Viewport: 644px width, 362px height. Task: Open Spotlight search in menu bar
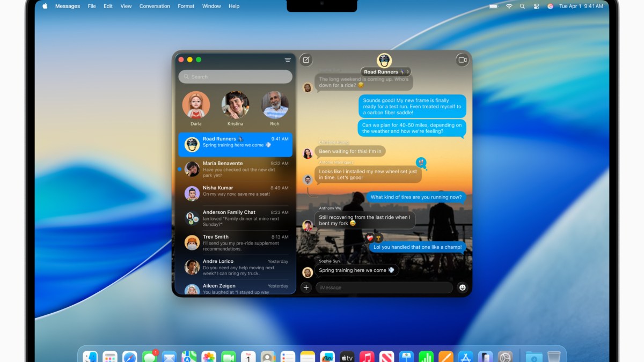[x=522, y=6]
